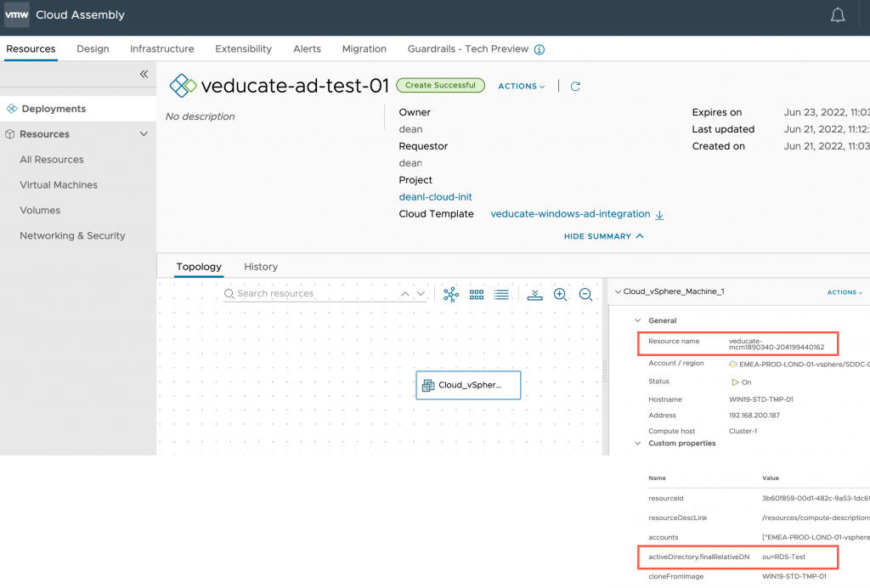Collapse the Resources tree in left sidebar
The width and height of the screenshot is (870, 588).
click(144, 133)
